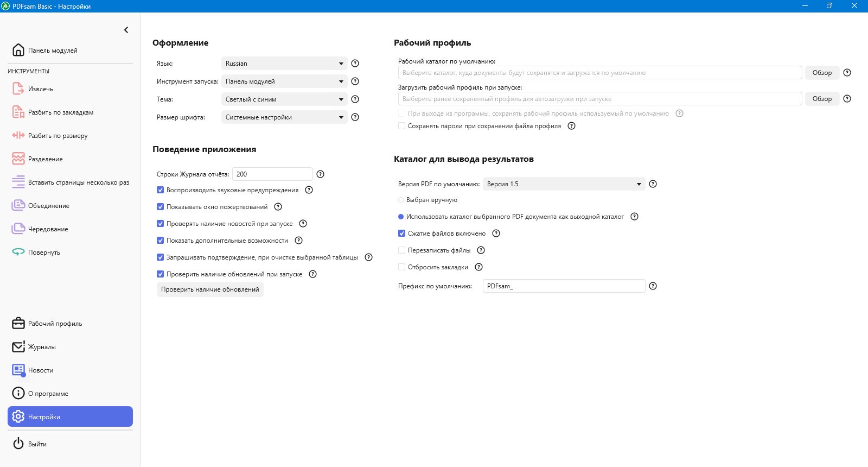The width and height of the screenshot is (868, 467).
Task: Click the Alternate mix (Чередование) icon
Action: [x=18, y=229]
